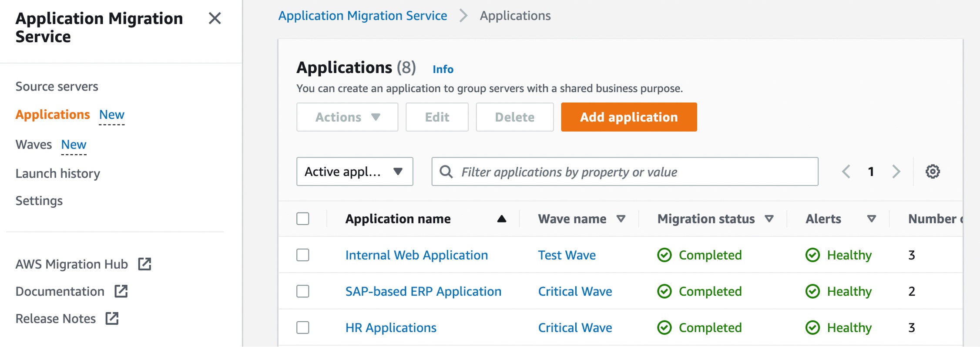Go to next page arrow
Screen dimensions: 980x347
click(896, 172)
